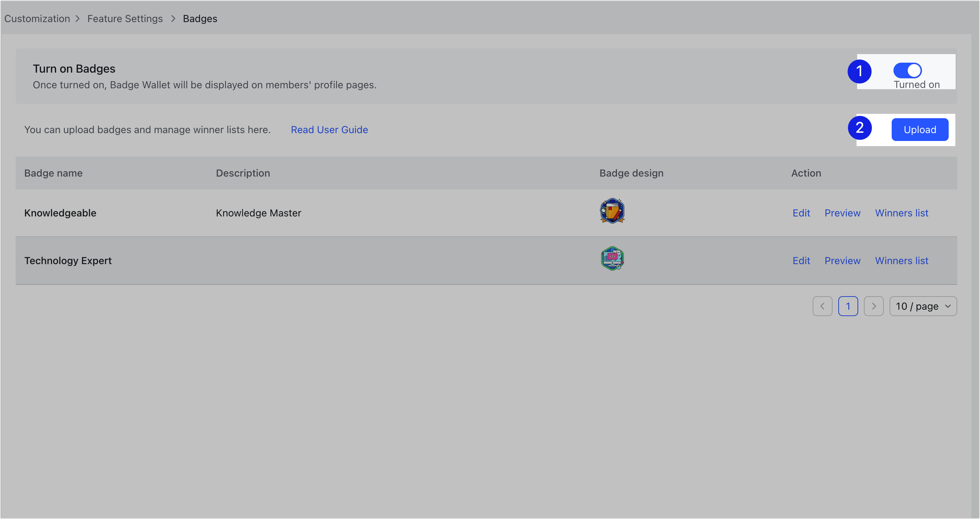The height and width of the screenshot is (519, 980).
Task: View Winners list for Knowledgeable badge
Action: (902, 213)
